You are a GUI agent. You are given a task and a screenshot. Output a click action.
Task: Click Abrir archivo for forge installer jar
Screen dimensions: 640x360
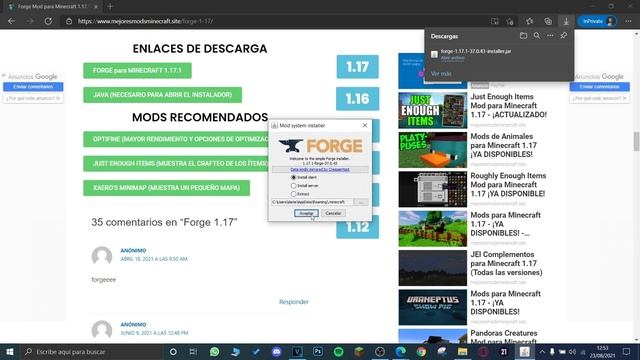click(452, 58)
